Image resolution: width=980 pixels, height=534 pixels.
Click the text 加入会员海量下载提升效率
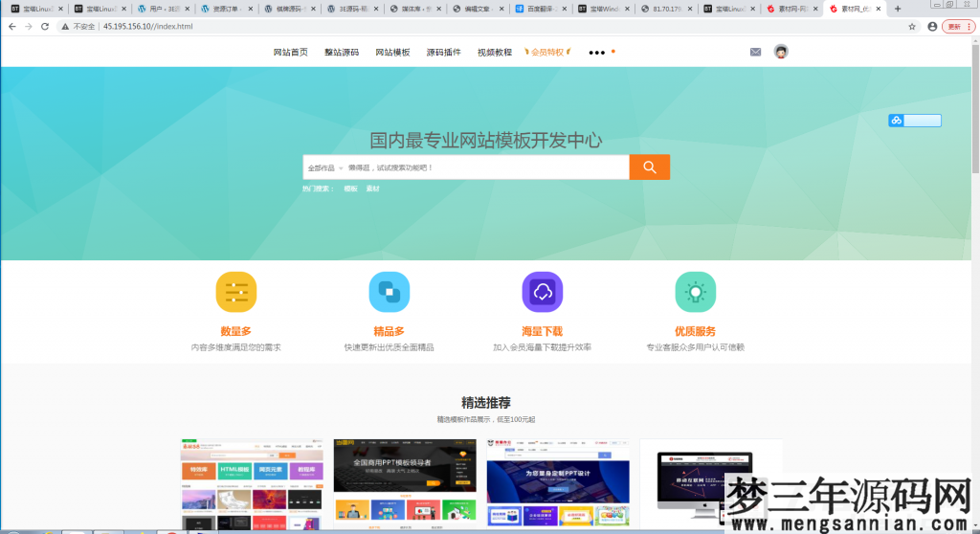click(542, 347)
